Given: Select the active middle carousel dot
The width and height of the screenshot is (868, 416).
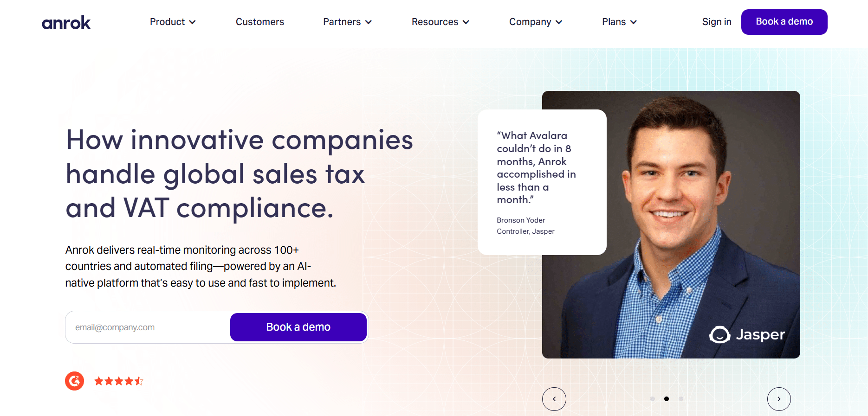Looking at the screenshot, I should click(x=667, y=399).
